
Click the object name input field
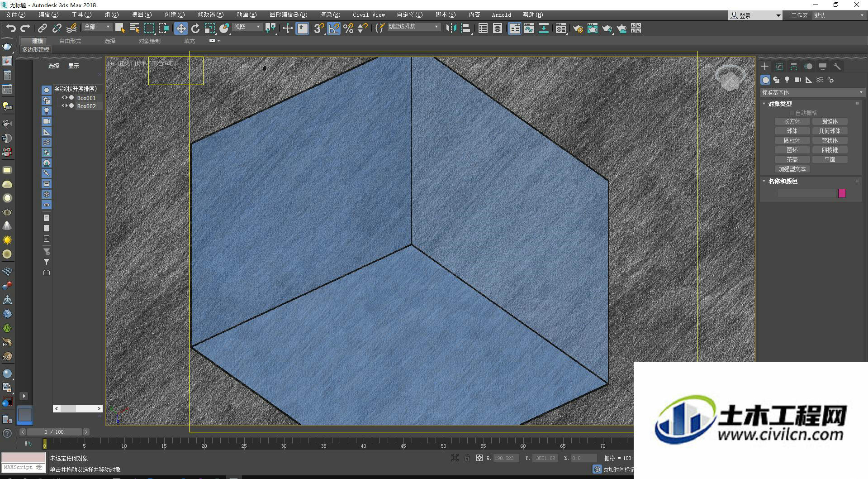(x=807, y=193)
